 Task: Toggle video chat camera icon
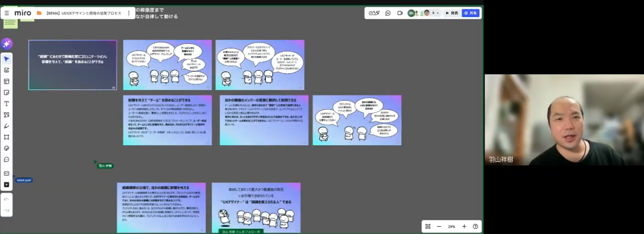click(x=400, y=13)
